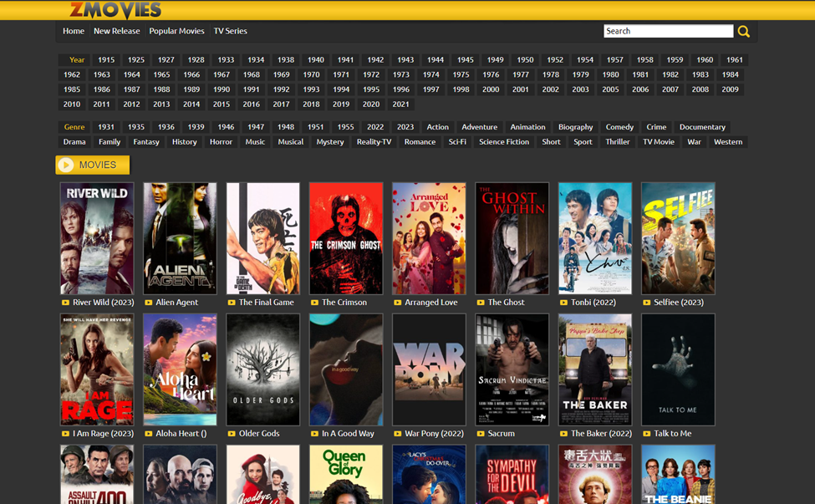The width and height of the screenshot is (815, 504).
Task: Open the I Am Rage poster
Action: pyautogui.click(x=97, y=369)
